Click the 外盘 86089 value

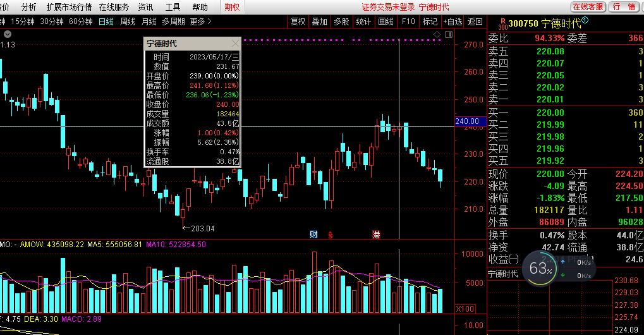(552, 222)
